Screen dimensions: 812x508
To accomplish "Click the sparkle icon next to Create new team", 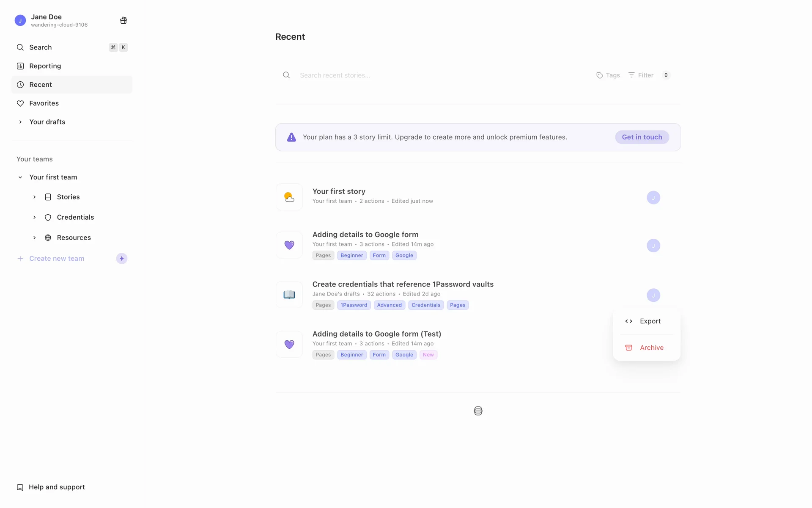I will (122, 259).
